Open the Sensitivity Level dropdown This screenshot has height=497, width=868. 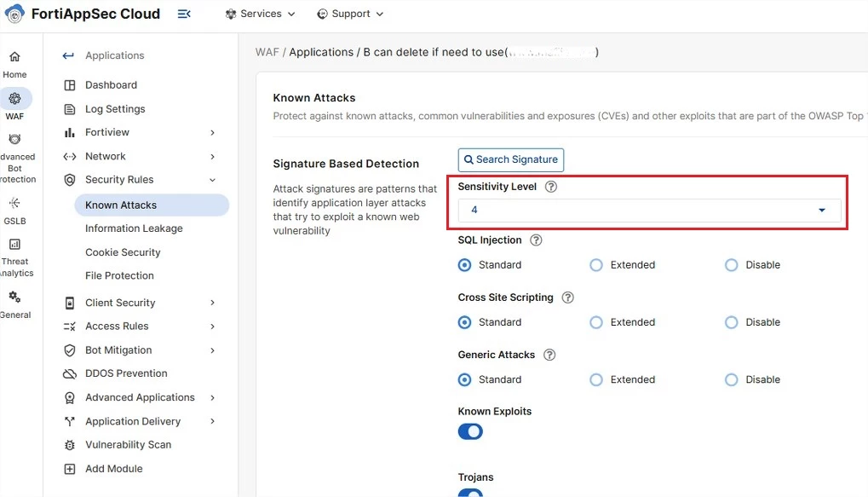649,210
